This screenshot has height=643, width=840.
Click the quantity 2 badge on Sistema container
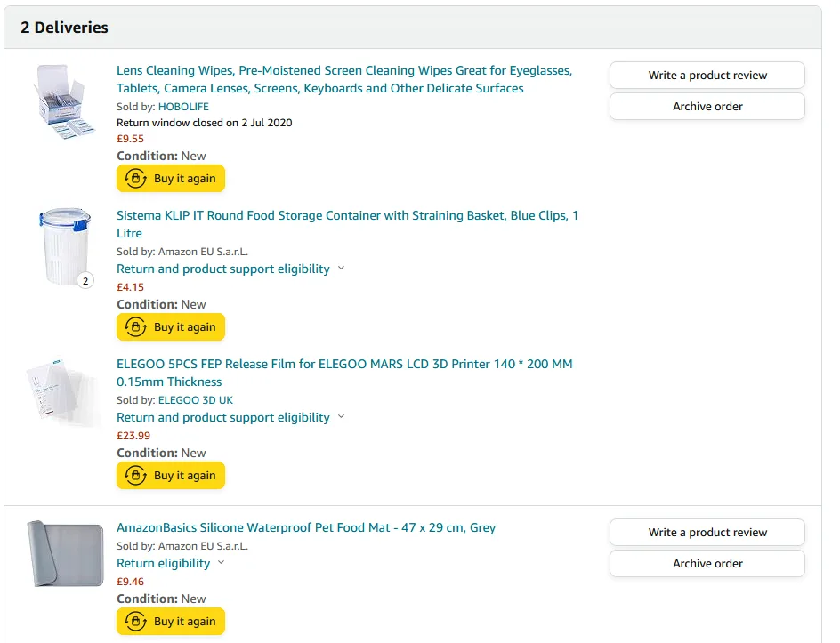[x=85, y=280]
